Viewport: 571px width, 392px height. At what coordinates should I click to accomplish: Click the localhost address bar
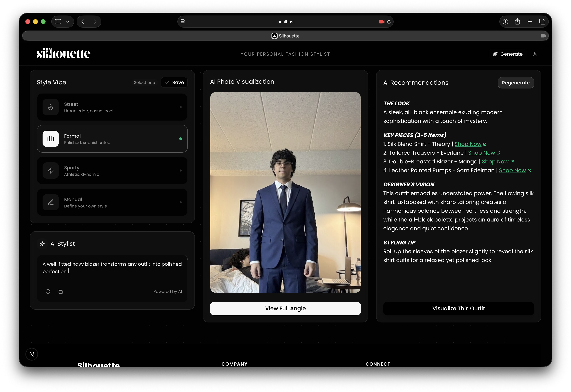pos(285,22)
